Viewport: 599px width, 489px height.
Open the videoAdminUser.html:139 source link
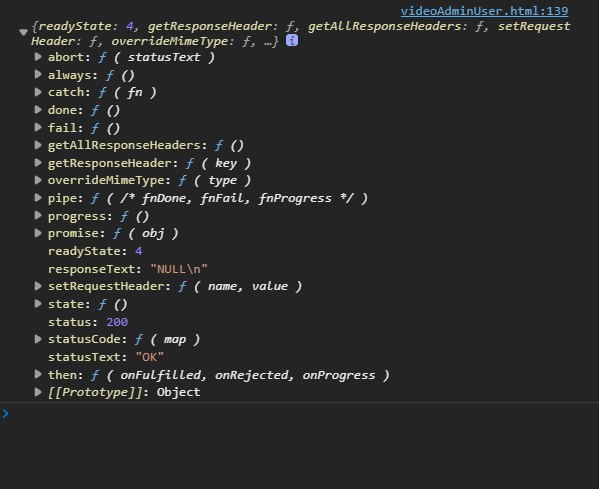(x=484, y=11)
